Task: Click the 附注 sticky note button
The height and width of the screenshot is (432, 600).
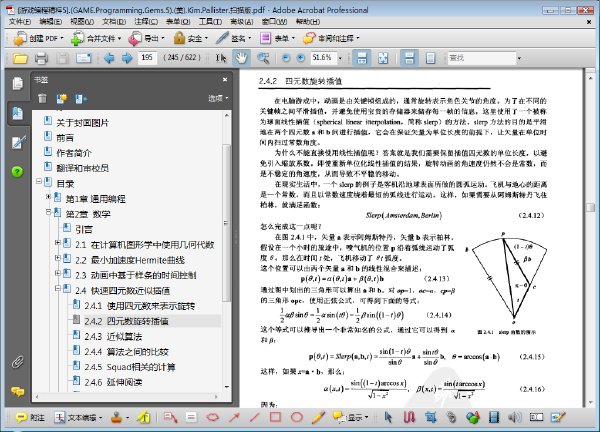Action: tap(30, 417)
